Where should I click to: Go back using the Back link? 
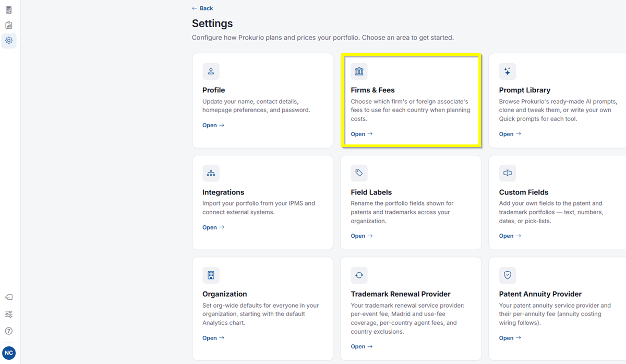tap(202, 8)
